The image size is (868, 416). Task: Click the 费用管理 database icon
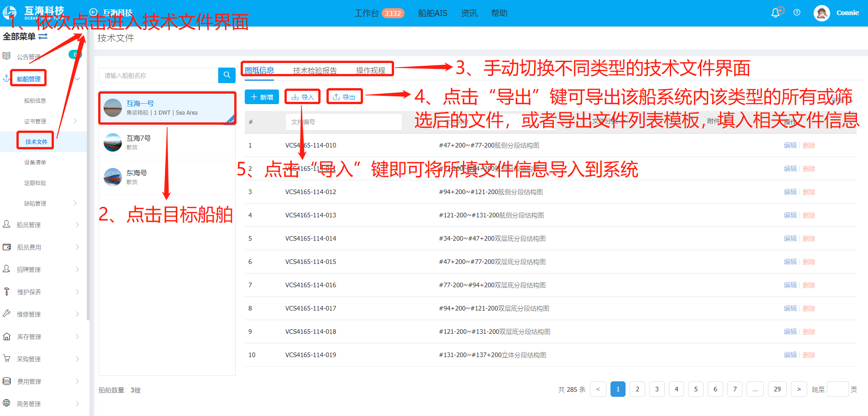point(6,381)
